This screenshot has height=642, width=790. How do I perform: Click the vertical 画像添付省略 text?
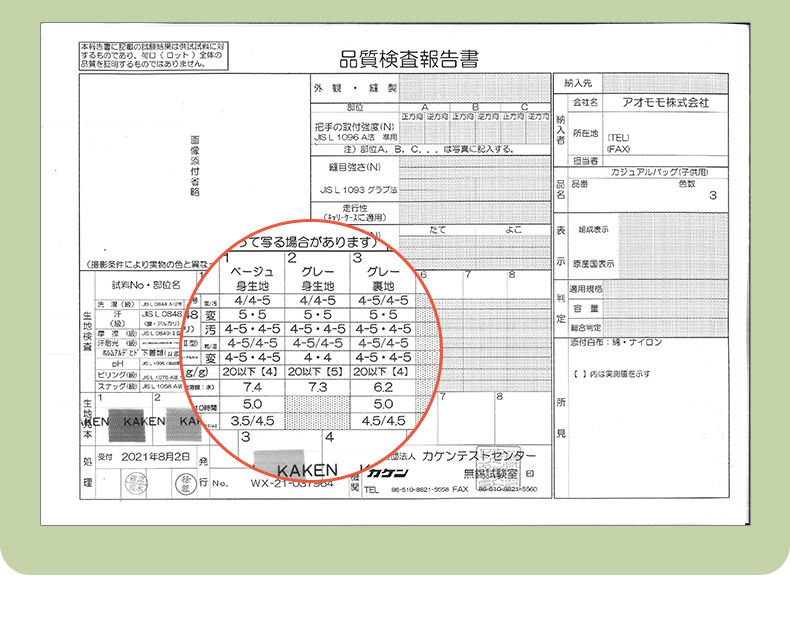pos(194,168)
